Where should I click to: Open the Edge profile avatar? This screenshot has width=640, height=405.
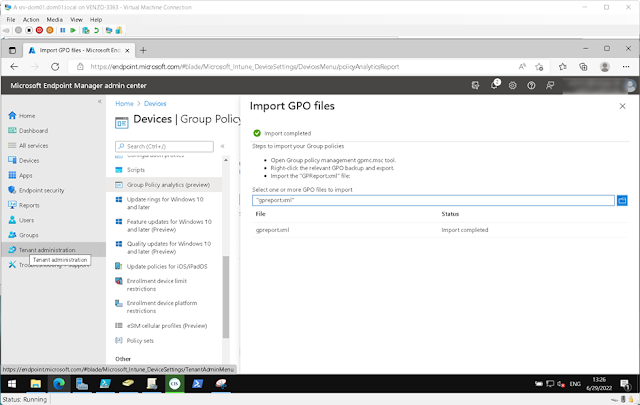(604, 67)
